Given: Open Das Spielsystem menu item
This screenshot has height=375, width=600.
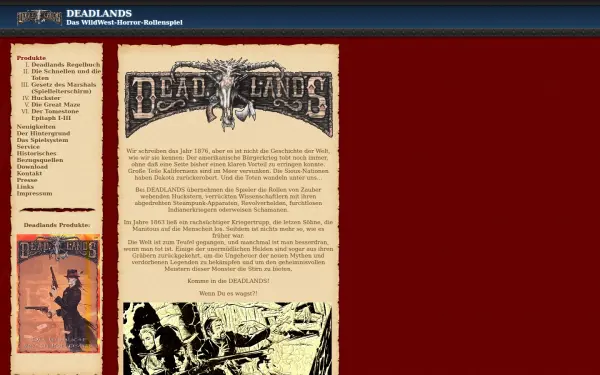Looking at the screenshot, I should [42, 140].
